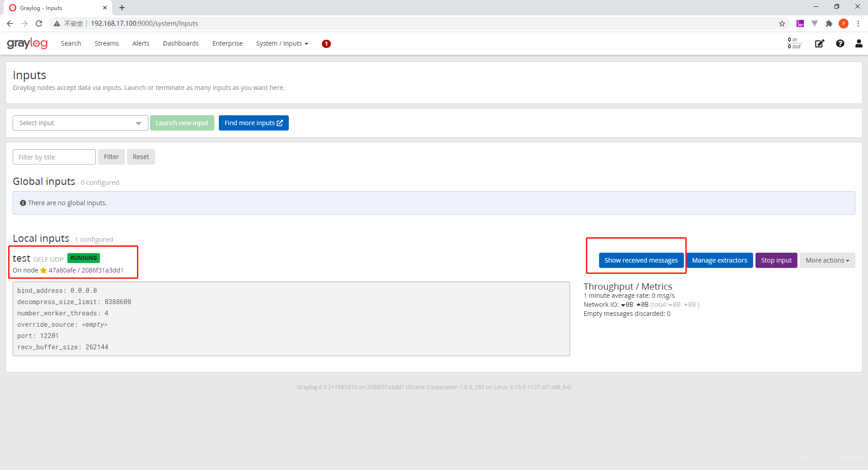Click 'decompress_size_limit: 8388608' line
The image size is (868, 470).
coord(74,302)
